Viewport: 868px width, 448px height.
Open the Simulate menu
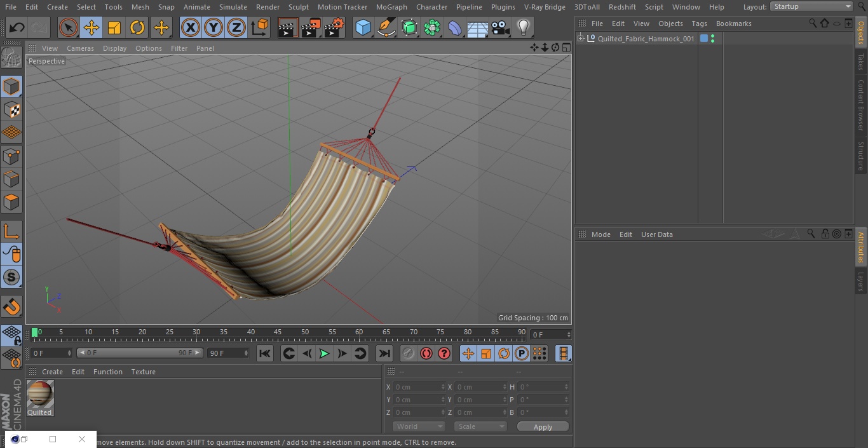coord(233,7)
